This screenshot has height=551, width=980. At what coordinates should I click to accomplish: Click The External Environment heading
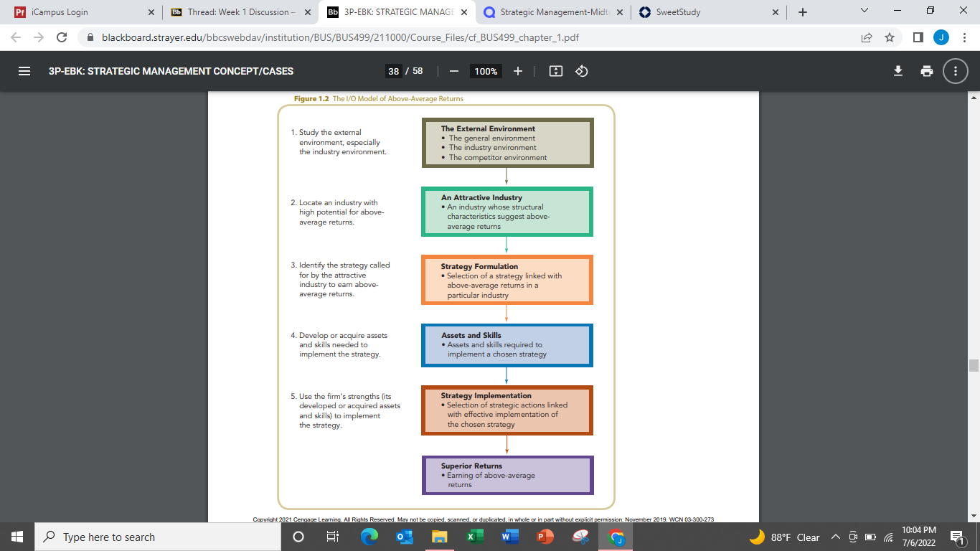488,128
